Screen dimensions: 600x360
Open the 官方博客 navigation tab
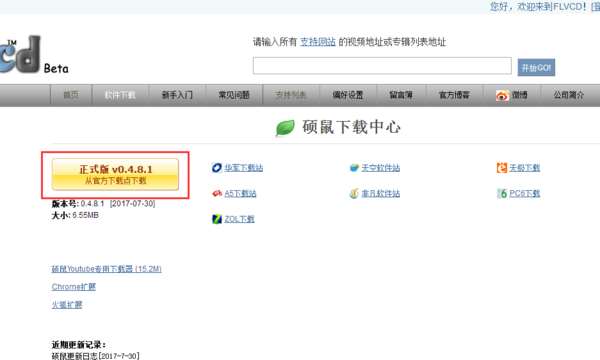pos(454,95)
